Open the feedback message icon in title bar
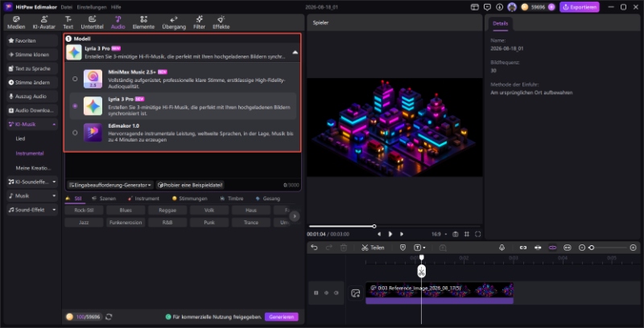Screen dimensions: 644x328 (x=487, y=7)
